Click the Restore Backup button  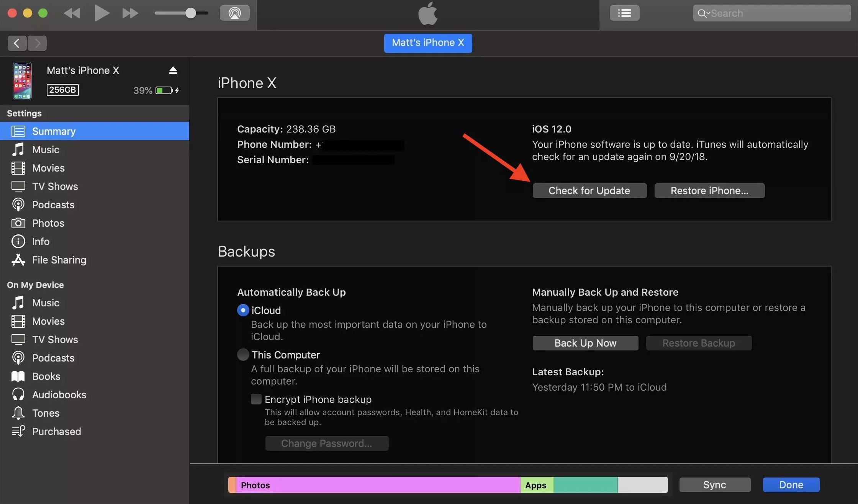point(699,343)
